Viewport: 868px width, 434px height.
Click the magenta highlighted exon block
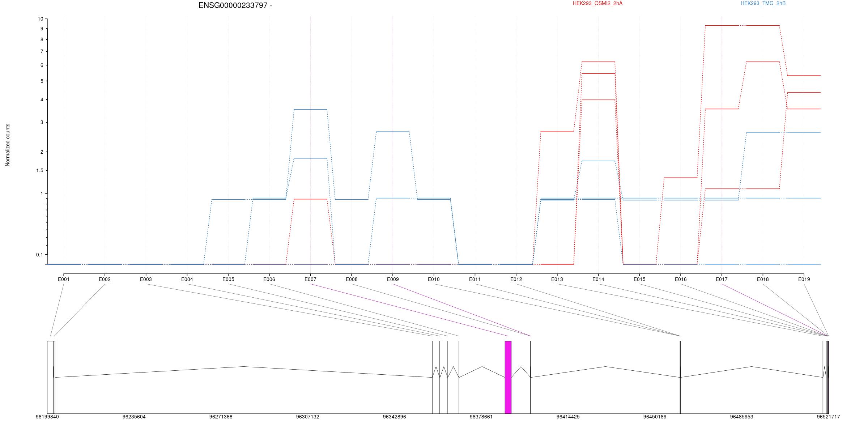[508, 377]
